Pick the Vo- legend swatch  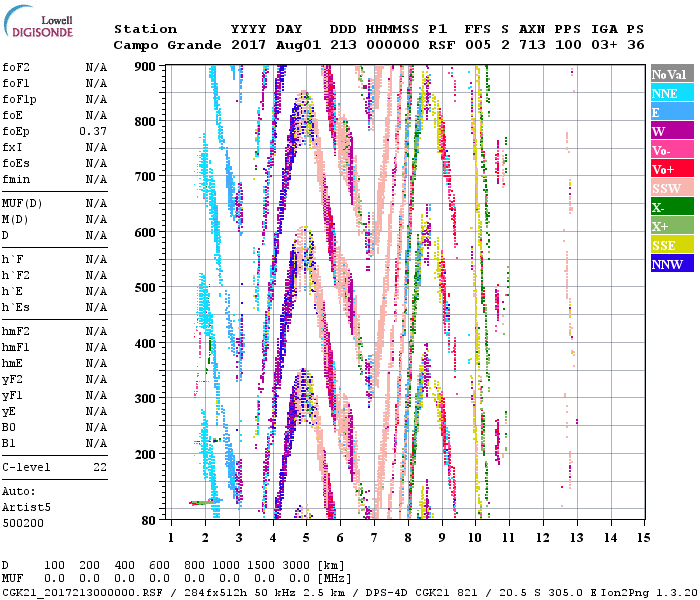(669, 150)
